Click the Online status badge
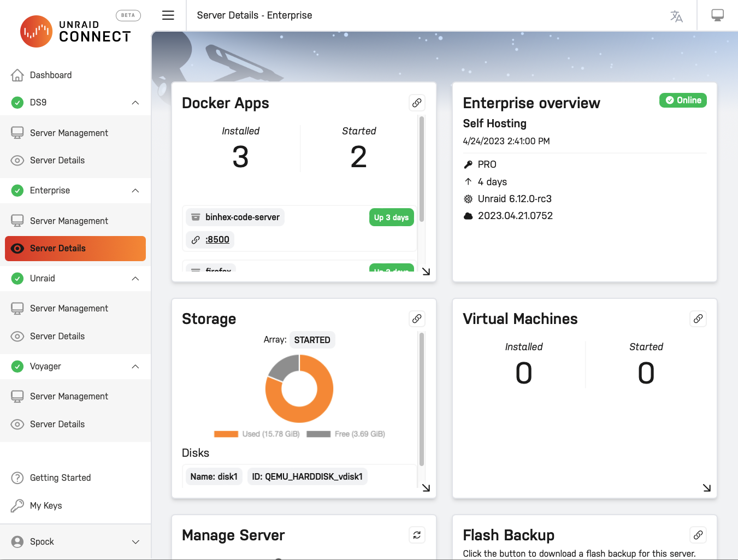 pos(683,100)
